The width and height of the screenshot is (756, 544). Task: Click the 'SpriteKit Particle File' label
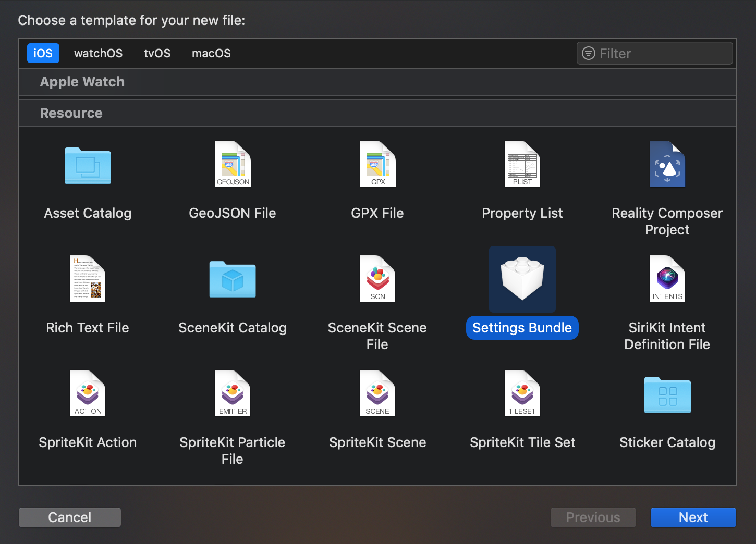[x=233, y=451]
